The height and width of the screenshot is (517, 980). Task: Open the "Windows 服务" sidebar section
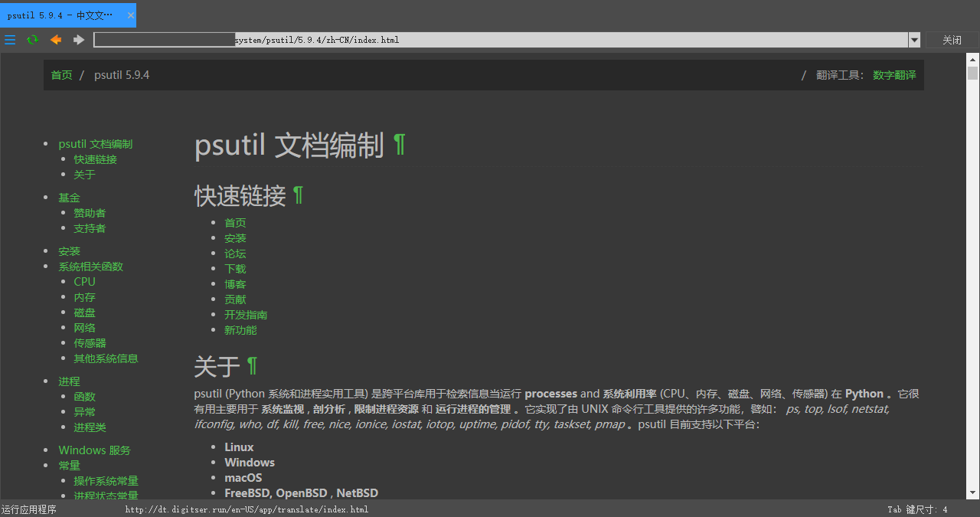[94, 450]
